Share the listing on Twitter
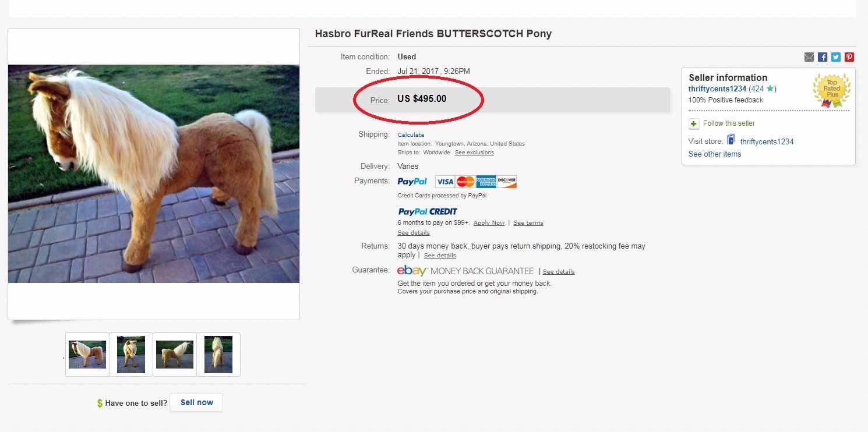This screenshot has width=868, height=432. pyautogui.click(x=836, y=57)
